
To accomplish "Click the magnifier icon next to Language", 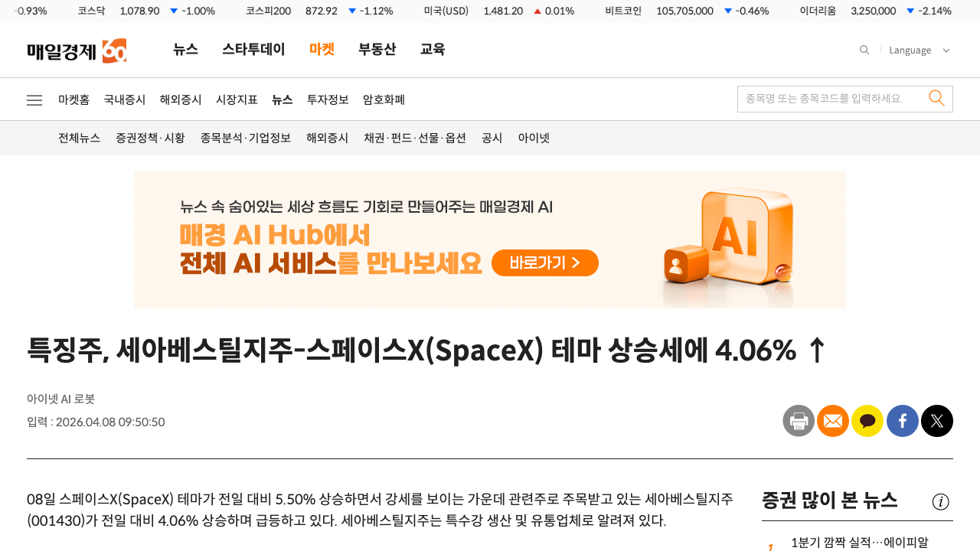I will [864, 50].
